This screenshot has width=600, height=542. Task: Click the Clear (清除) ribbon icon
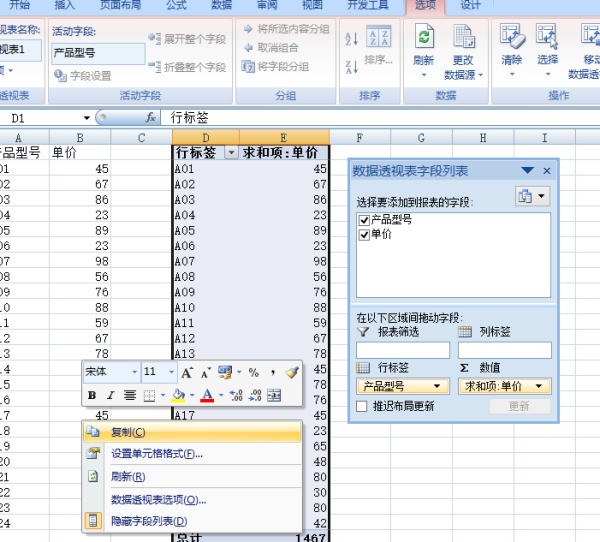tap(512, 36)
